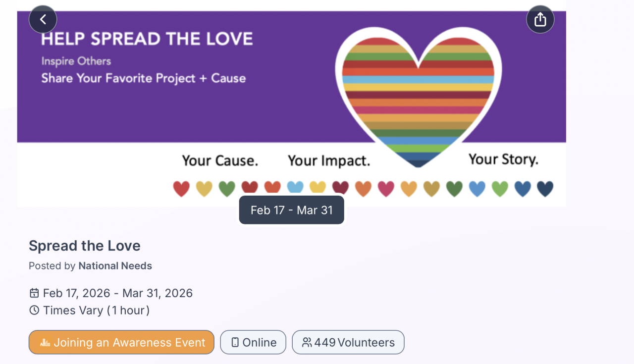The height and width of the screenshot is (364, 634).
Task: Click the large rainbow striped heart
Action: coord(418,94)
